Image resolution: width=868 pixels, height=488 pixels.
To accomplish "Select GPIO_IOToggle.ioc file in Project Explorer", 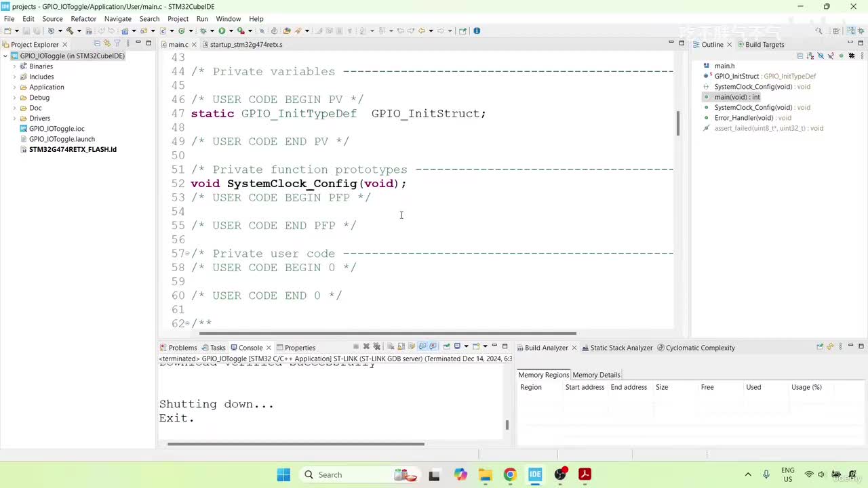I will click(x=52, y=129).
